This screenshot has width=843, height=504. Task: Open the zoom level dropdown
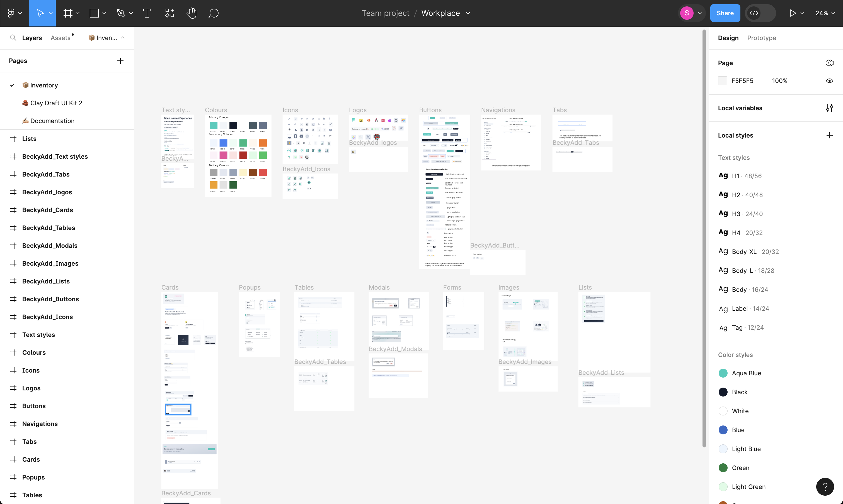(x=825, y=13)
